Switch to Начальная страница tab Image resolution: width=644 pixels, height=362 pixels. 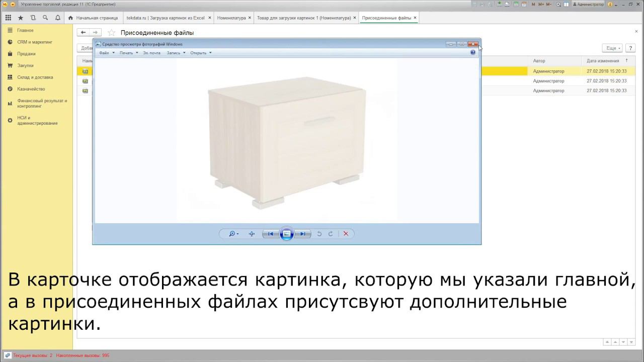(x=93, y=18)
